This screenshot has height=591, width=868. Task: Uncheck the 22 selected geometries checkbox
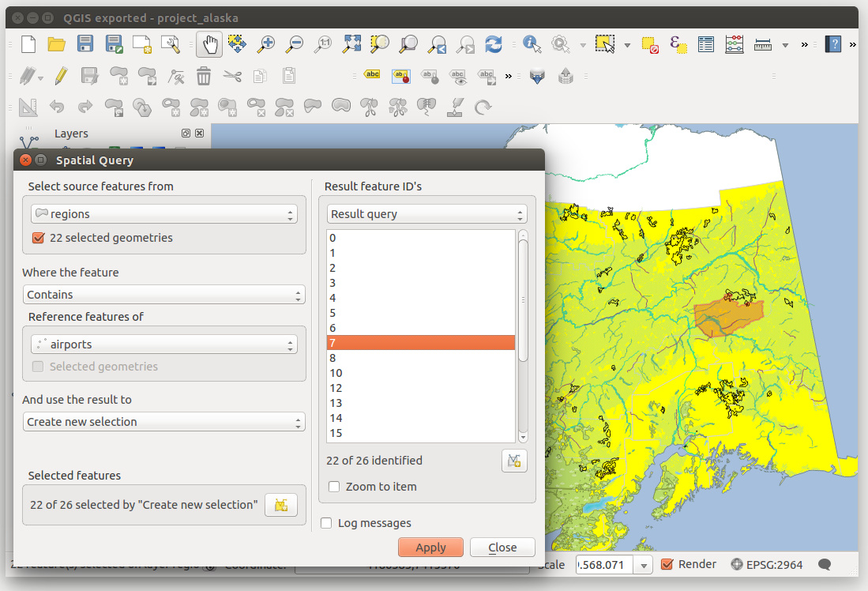click(38, 238)
